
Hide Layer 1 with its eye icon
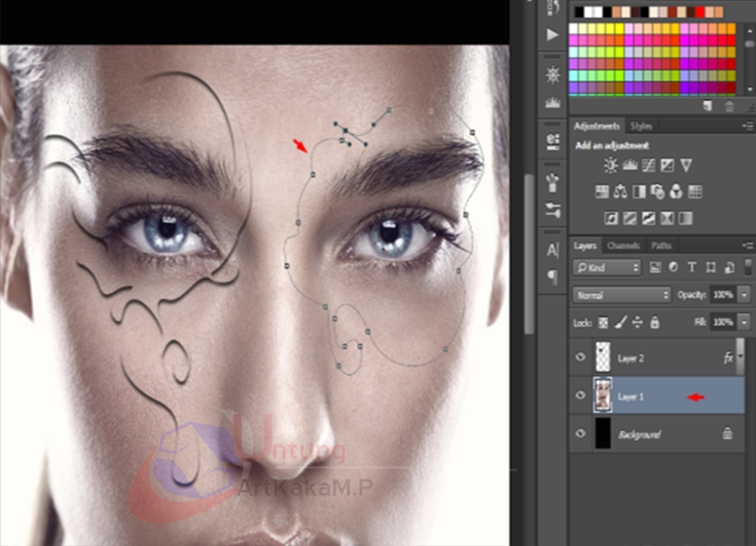click(580, 395)
